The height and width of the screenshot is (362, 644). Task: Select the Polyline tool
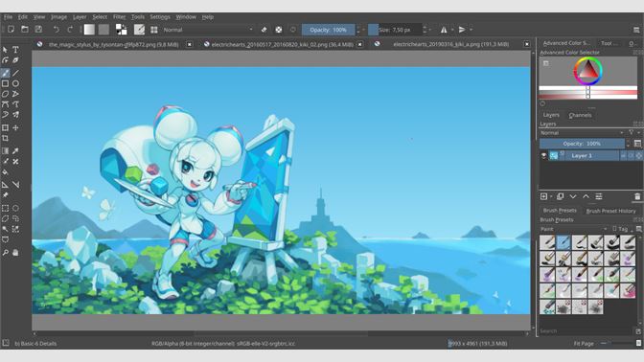[x=15, y=94]
